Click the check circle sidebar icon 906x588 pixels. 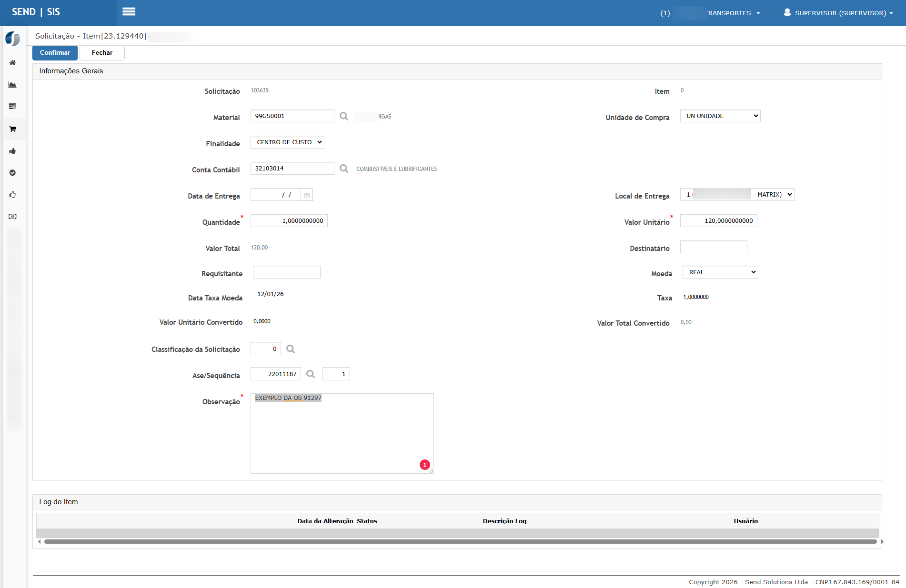tap(13, 173)
